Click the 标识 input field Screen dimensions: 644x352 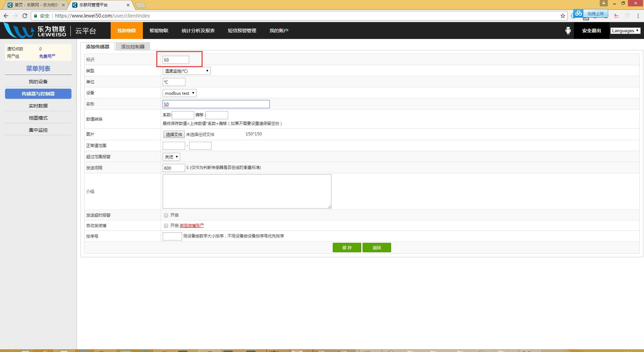tap(176, 60)
